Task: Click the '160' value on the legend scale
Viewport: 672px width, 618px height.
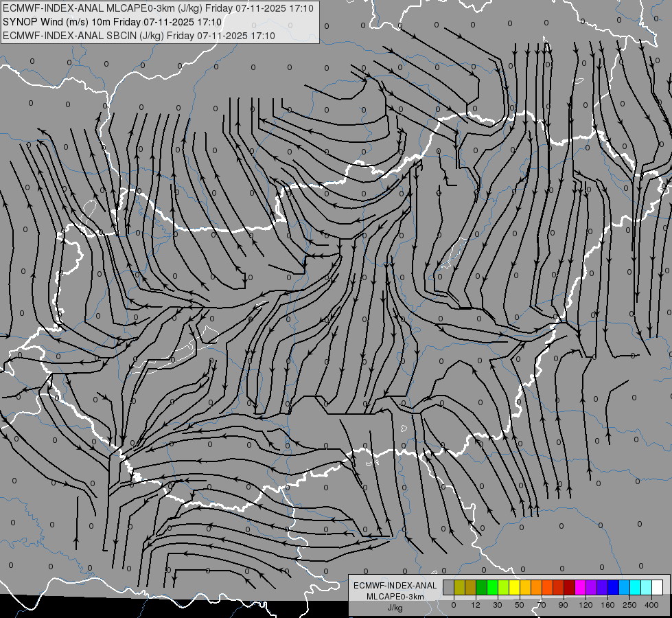Action: point(607,605)
